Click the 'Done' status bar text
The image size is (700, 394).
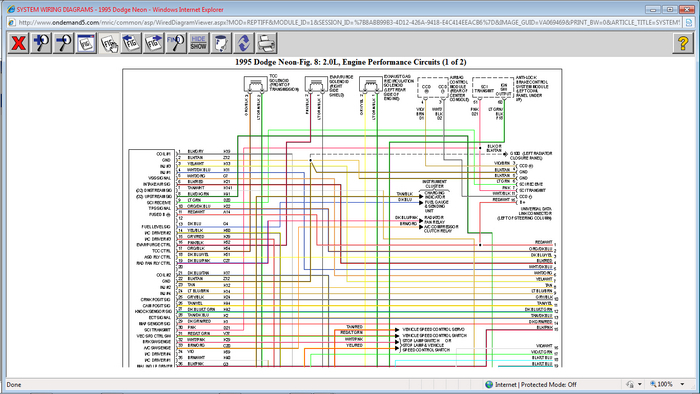click(x=14, y=385)
